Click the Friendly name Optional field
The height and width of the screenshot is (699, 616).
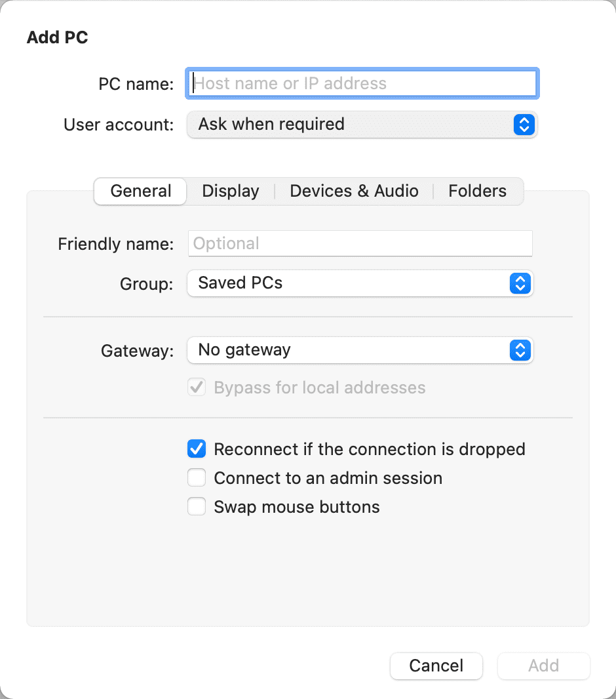tap(360, 243)
